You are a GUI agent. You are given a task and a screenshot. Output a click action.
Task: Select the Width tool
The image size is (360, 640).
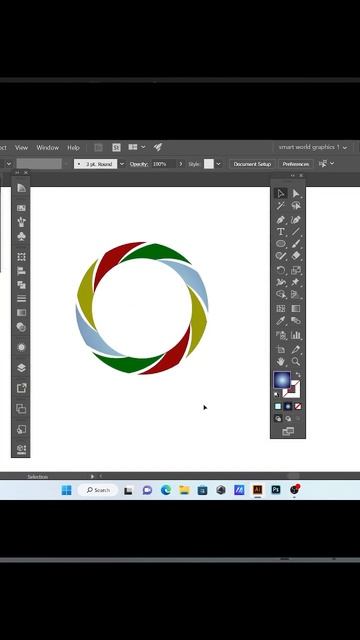click(281, 282)
